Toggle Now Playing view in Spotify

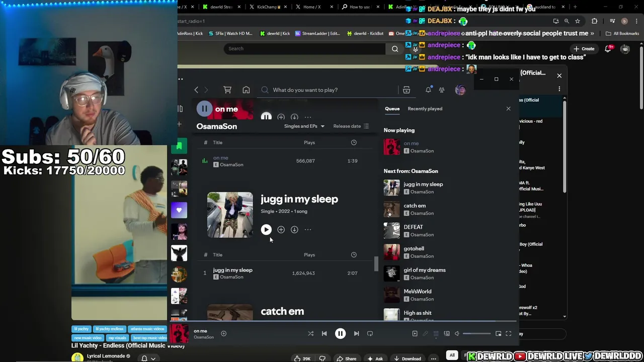[x=415, y=333]
